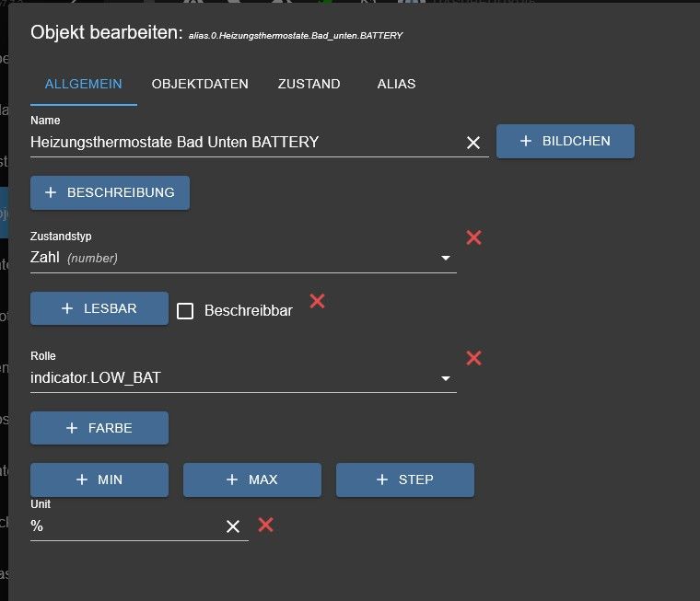This screenshot has width=700, height=601.
Task: Expand the Rolle dropdown arrow
Action: click(446, 378)
